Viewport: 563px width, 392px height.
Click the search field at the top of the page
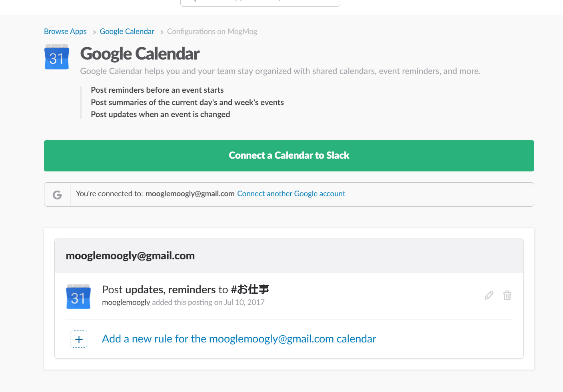[260, 2]
